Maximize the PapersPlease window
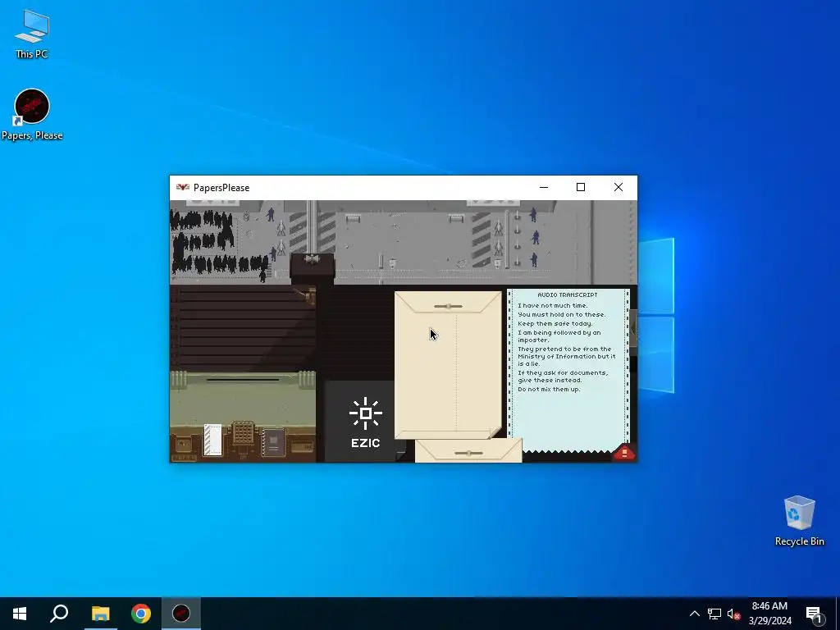The image size is (840, 630). pos(581,188)
